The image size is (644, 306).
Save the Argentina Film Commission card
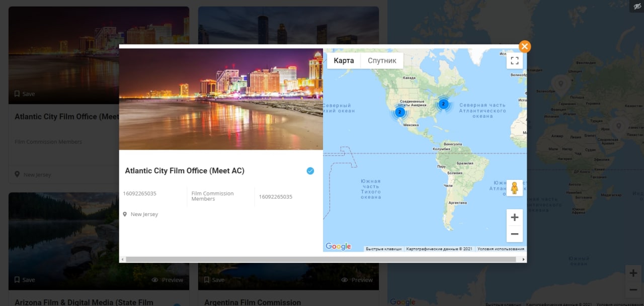tap(214, 280)
